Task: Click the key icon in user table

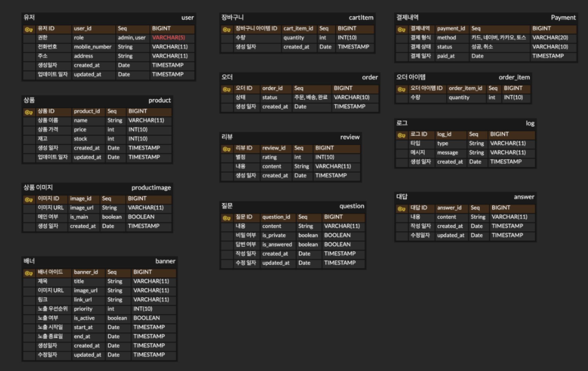Action: point(29,29)
